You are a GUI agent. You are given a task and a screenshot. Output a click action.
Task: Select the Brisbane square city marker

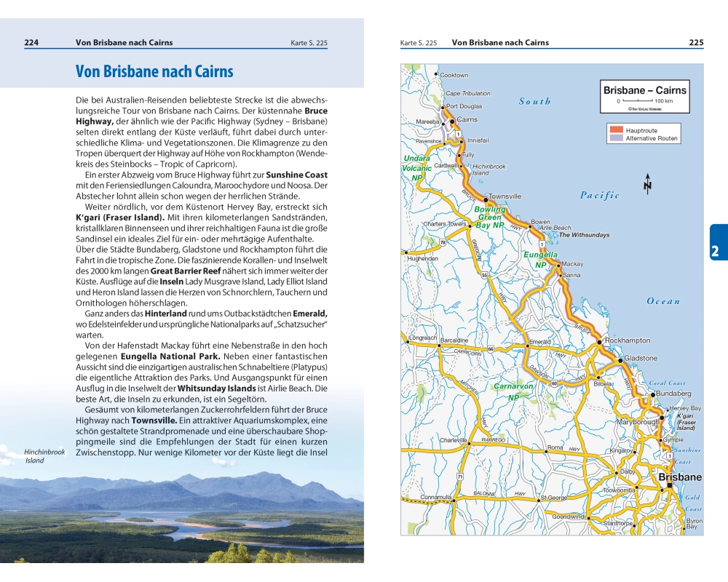click(x=670, y=485)
